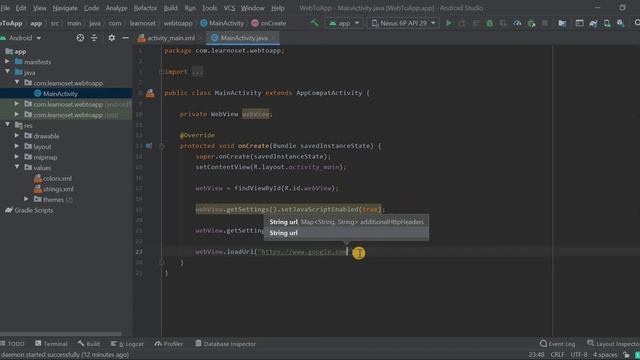
Task: Open the Logcat tool window
Action: point(127,344)
